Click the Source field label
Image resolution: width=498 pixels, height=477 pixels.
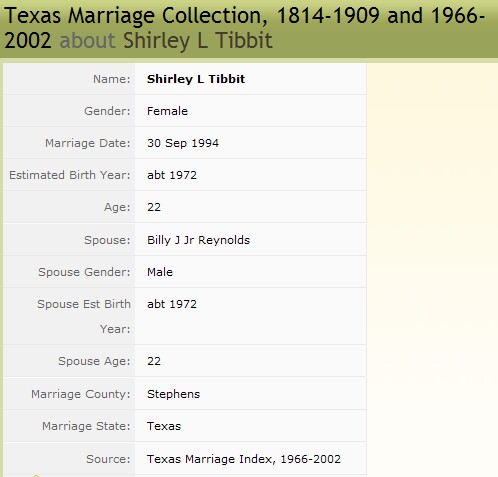(108, 459)
